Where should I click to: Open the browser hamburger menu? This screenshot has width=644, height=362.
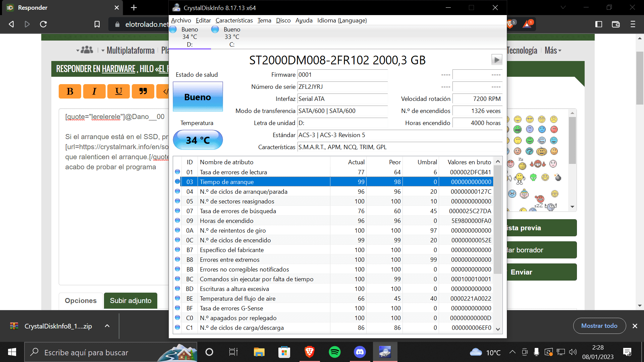tap(633, 24)
